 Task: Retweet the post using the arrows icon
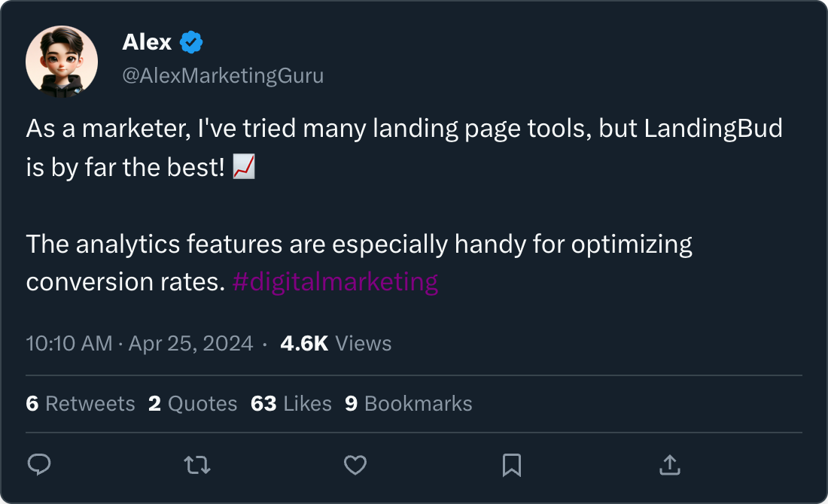pyautogui.click(x=197, y=466)
